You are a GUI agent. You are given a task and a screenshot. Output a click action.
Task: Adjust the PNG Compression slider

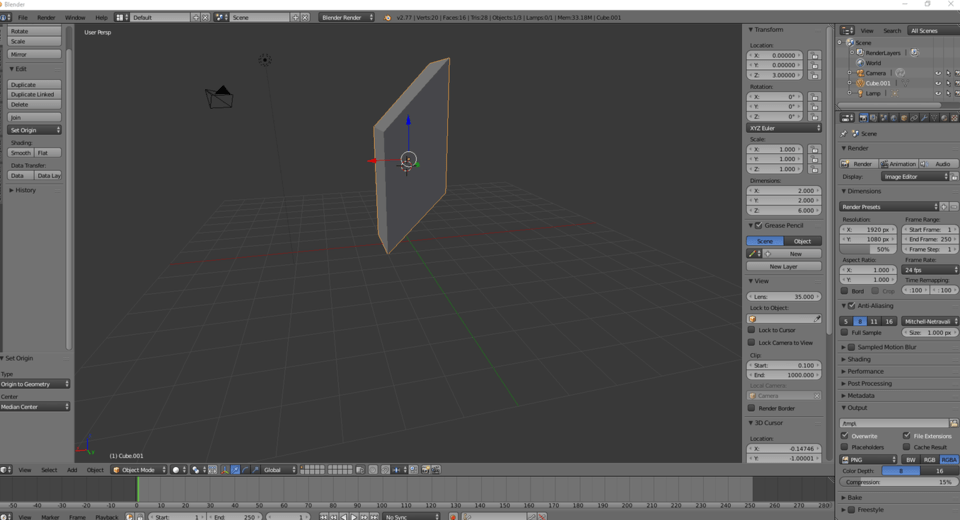897,482
